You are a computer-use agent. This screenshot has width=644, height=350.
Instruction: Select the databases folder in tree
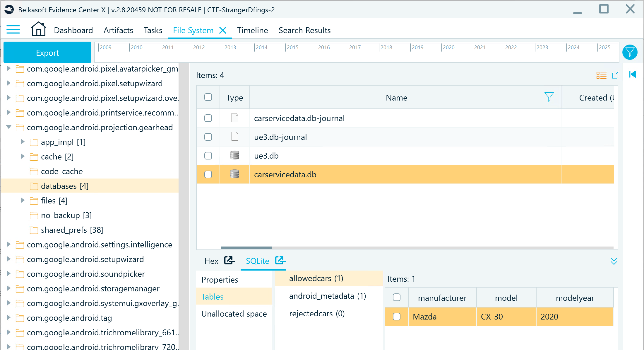(x=64, y=186)
